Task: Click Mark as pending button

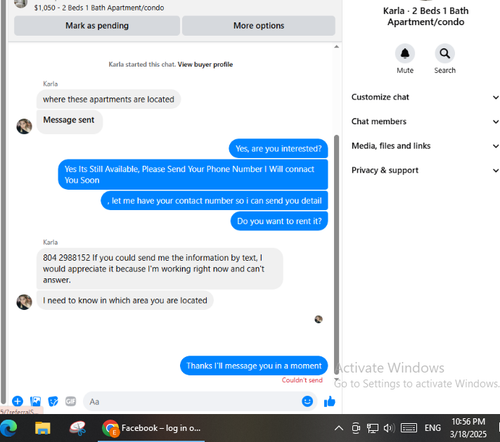Action: pyautogui.click(x=97, y=26)
